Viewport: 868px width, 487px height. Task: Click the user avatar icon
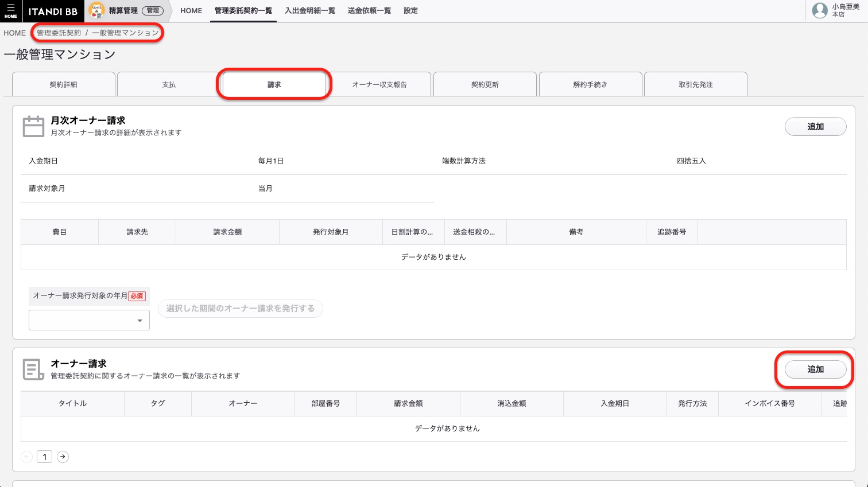(x=820, y=10)
